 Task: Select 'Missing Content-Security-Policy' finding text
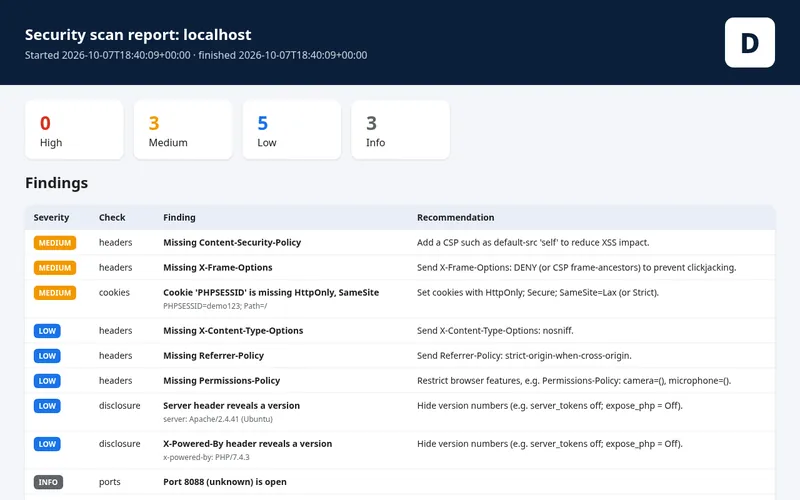pos(232,242)
